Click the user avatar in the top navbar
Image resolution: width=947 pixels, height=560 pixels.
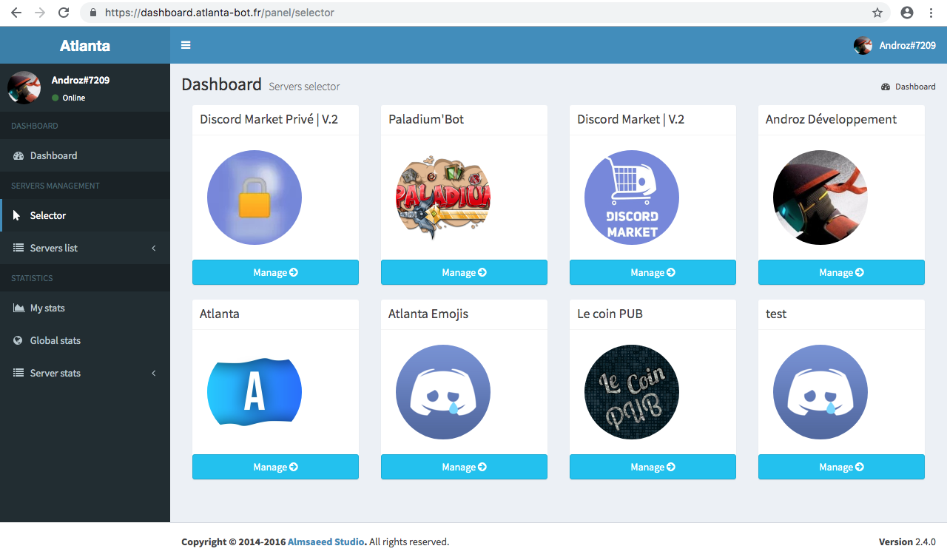coord(863,45)
